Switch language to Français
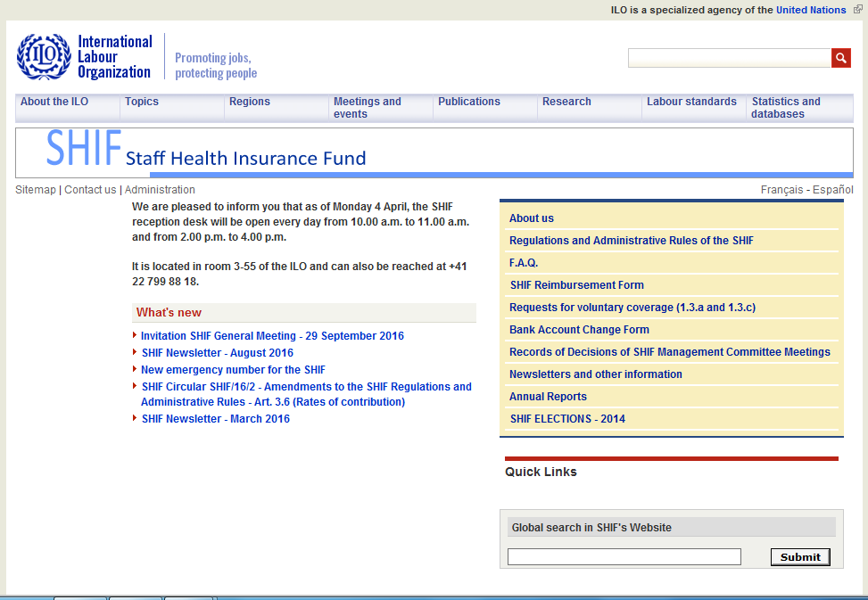The width and height of the screenshot is (868, 600). click(781, 190)
